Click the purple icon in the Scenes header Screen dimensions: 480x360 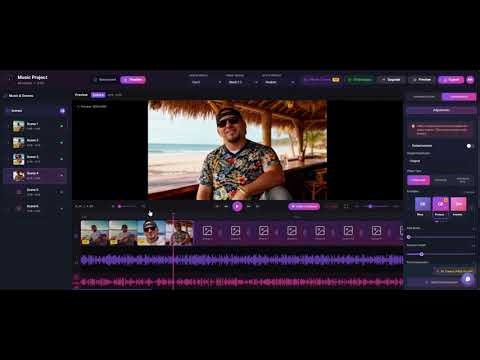click(62, 111)
